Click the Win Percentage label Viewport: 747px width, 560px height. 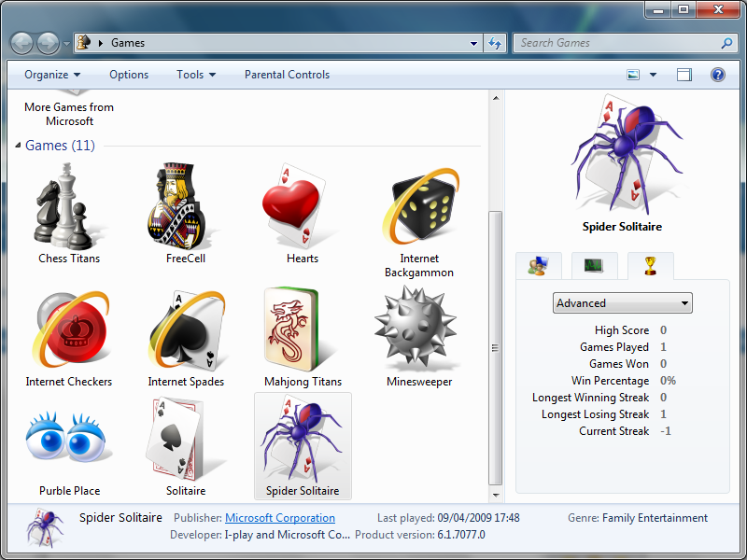(x=610, y=381)
